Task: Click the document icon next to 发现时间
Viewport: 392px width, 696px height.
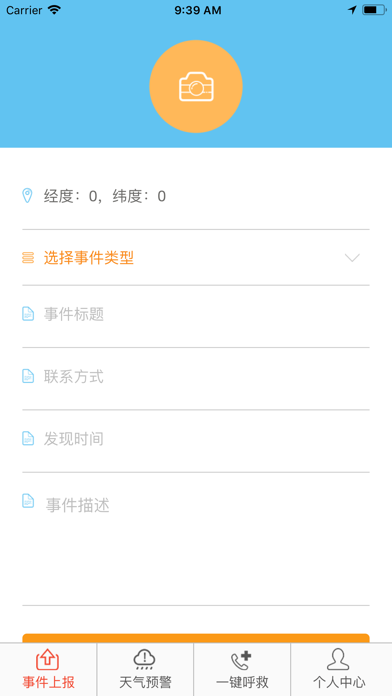Action: coord(28,439)
